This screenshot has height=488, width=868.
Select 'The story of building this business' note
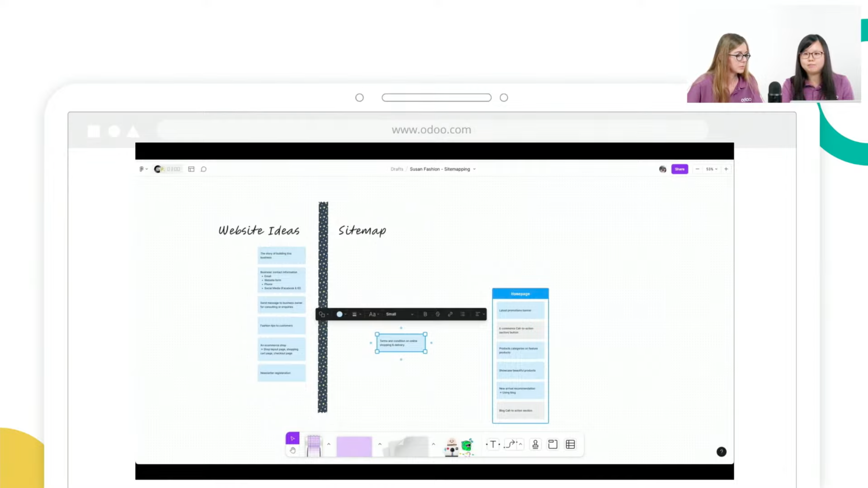pyautogui.click(x=281, y=255)
